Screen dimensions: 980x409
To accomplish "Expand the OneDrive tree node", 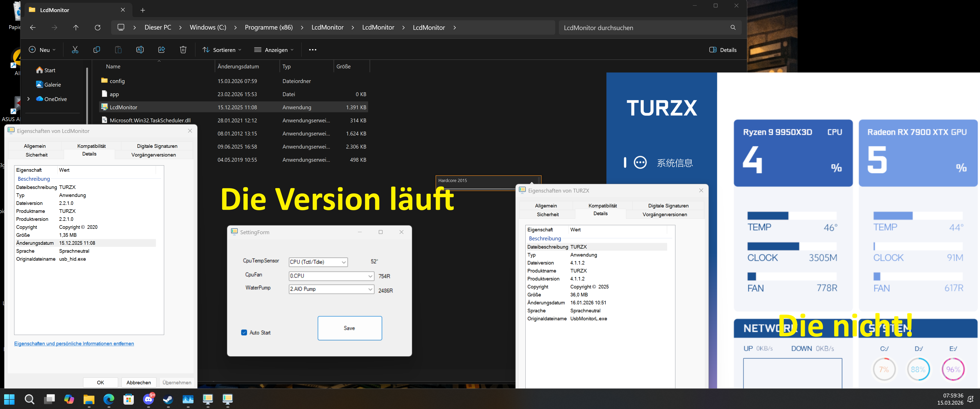I will (29, 99).
